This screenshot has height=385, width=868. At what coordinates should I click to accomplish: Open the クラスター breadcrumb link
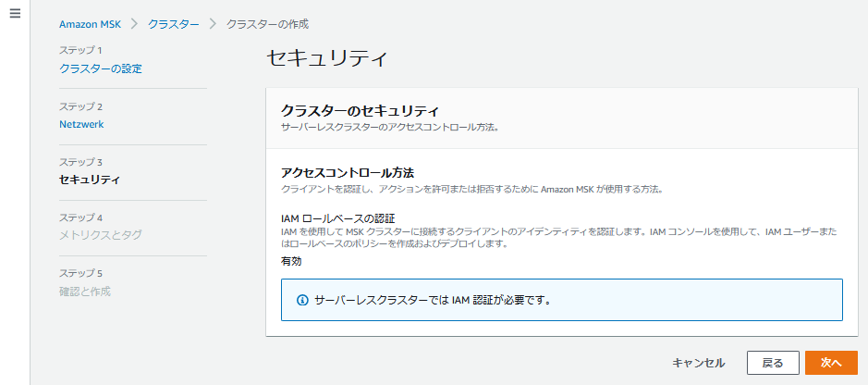tap(173, 24)
